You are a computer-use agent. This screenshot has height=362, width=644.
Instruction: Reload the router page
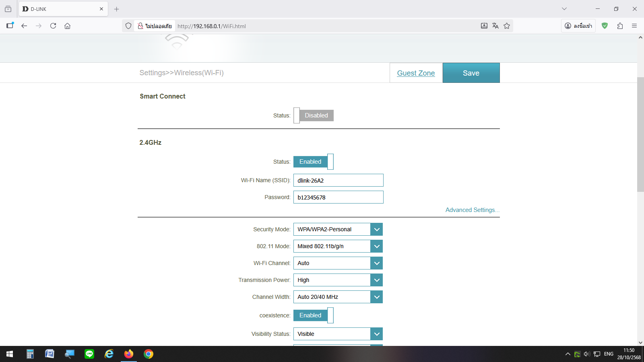click(x=53, y=26)
